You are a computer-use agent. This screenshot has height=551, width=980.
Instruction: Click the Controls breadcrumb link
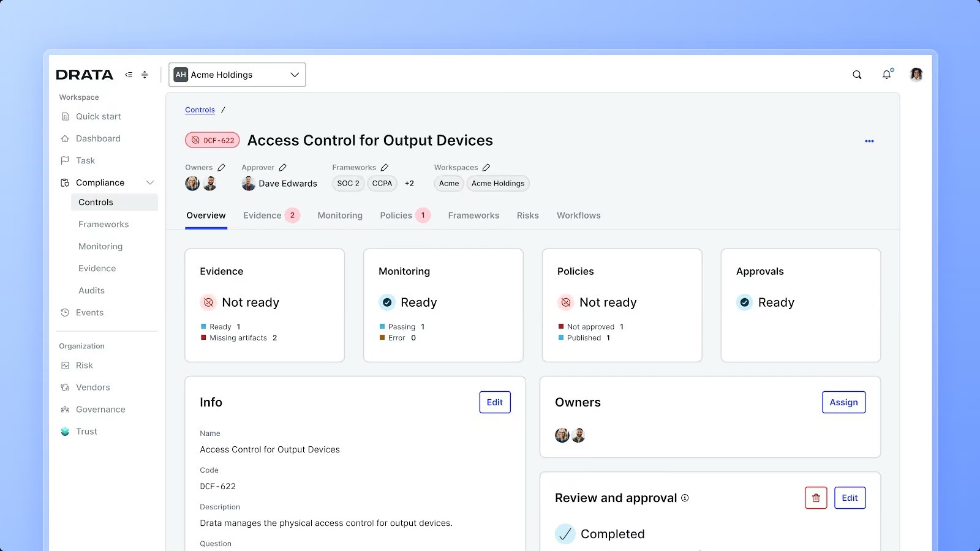click(x=200, y=110)
